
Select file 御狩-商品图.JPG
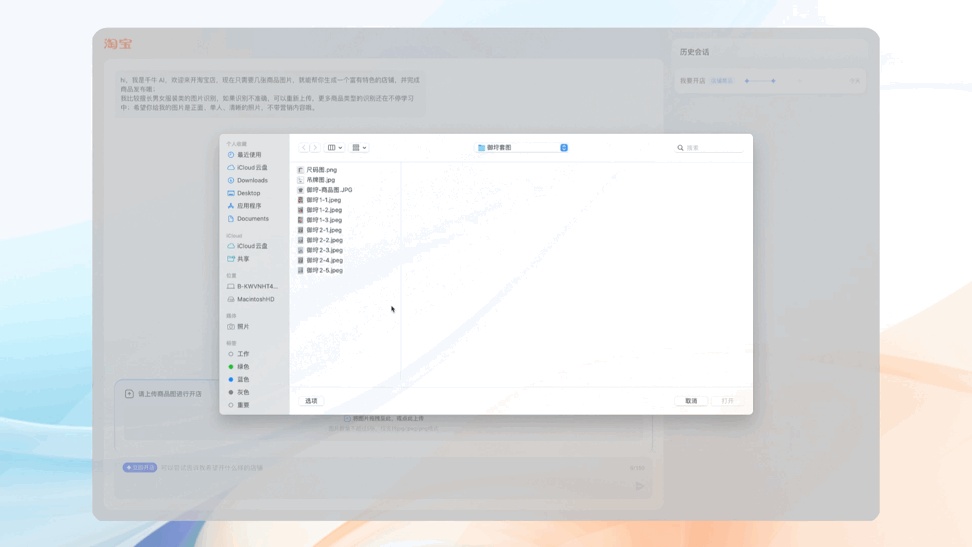(x=329, y=190)
